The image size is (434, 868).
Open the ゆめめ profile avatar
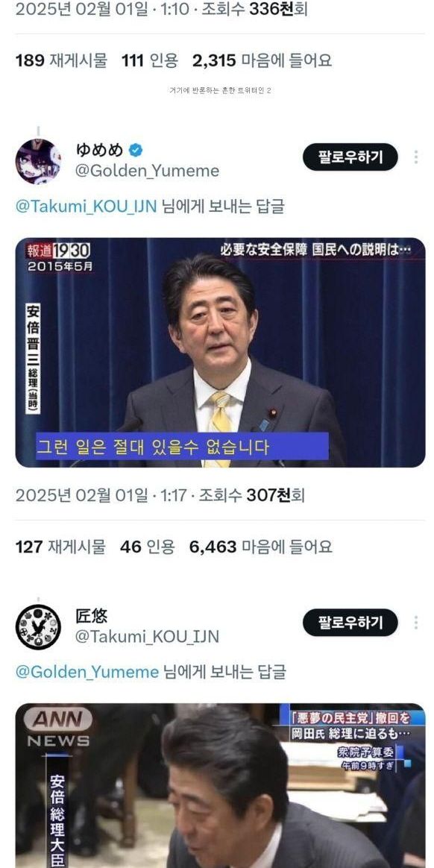click(38, 161)
